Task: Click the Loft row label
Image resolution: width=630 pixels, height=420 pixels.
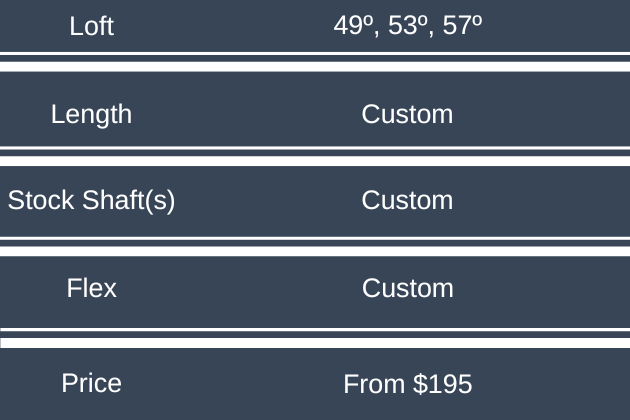Action: click(91, 27)
